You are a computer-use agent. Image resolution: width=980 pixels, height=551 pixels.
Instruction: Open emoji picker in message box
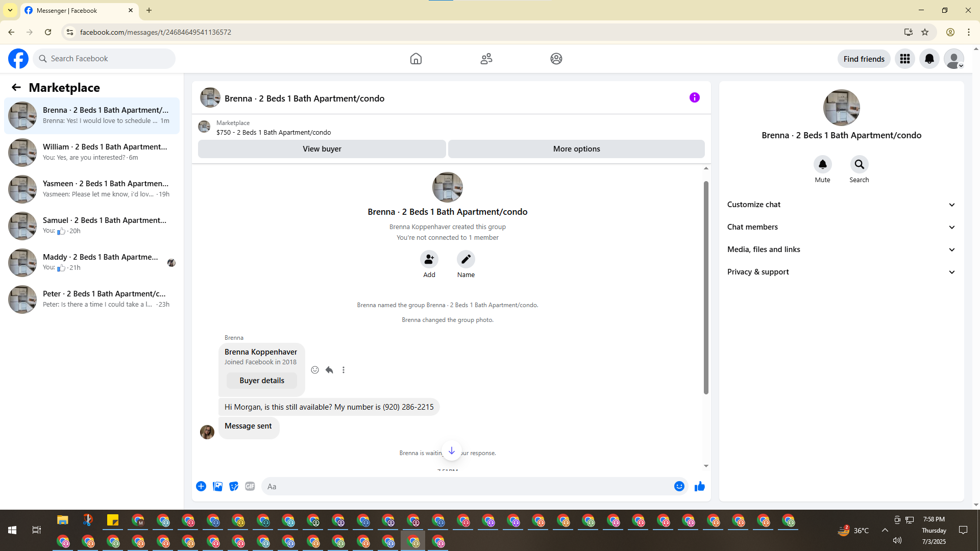point(679,486)
